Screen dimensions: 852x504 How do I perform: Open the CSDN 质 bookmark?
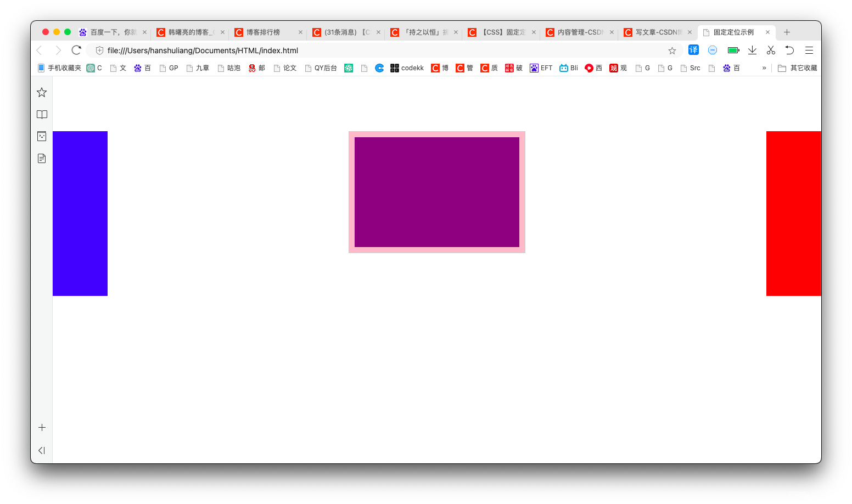point(489,68)
